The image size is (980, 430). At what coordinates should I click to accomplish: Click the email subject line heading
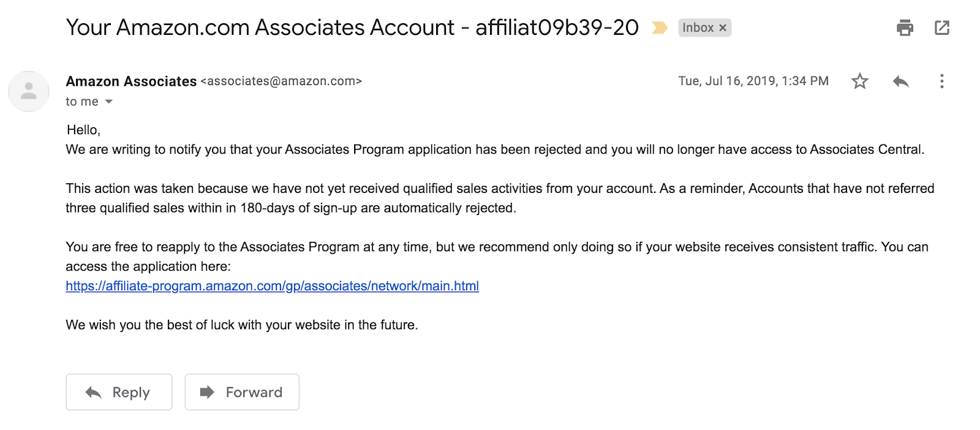click(x=352, y=28)
